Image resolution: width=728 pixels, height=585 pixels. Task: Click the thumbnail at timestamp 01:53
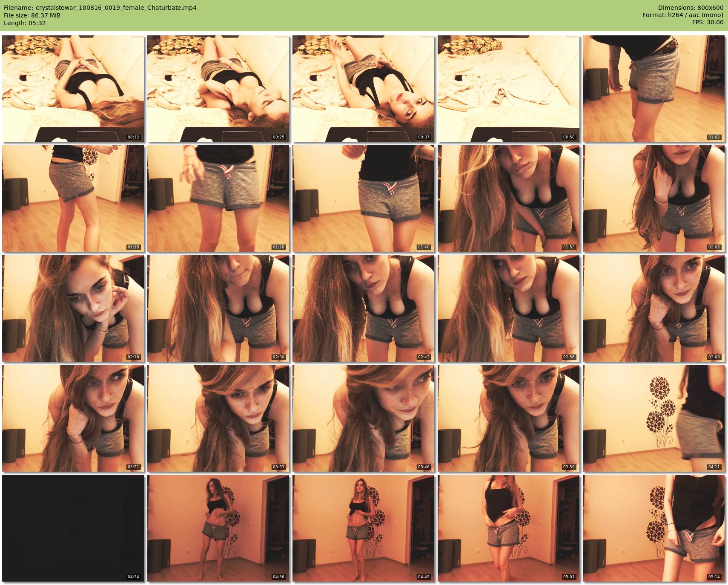[x=509, y=199]
